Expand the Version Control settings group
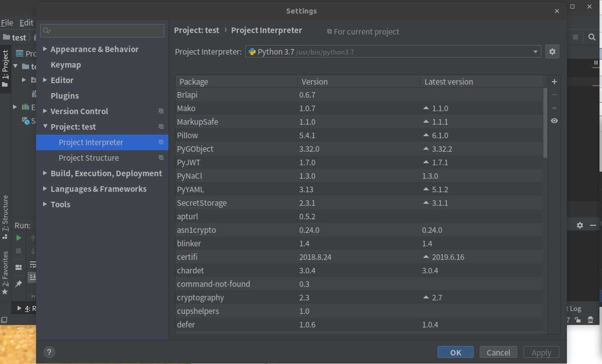602x364 pixels. tap(45, 111)
